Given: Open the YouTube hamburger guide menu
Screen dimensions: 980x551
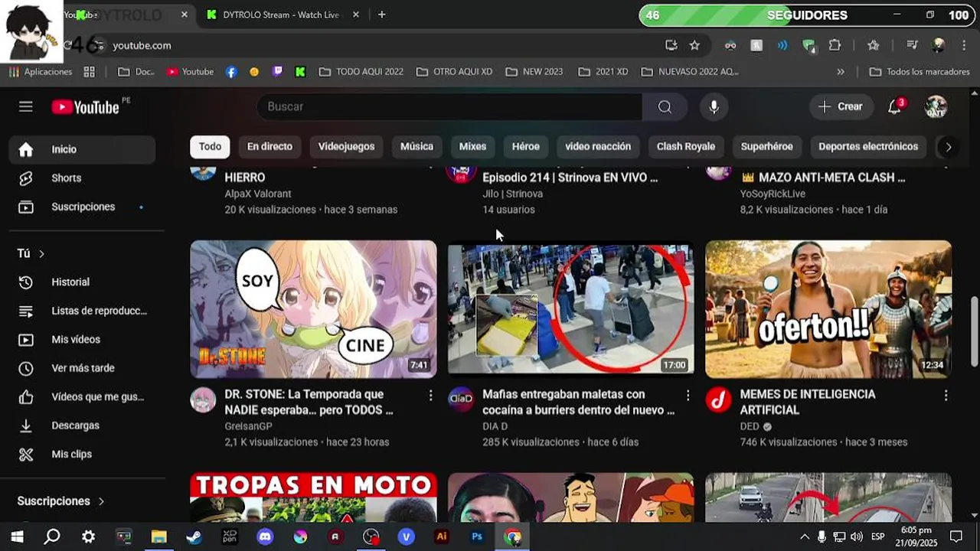Looking at the screenshot, I should pyautogui.click(x=26, y=106).
